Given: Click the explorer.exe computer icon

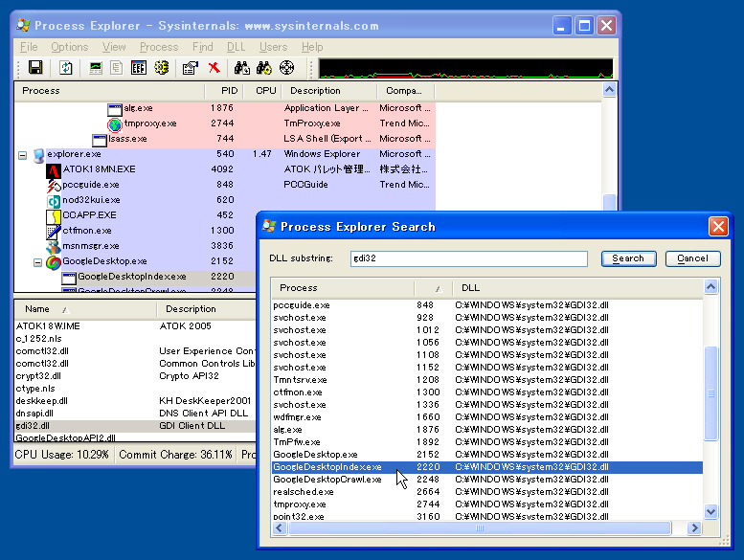Looking at the screenshot, I should point(39,154).
